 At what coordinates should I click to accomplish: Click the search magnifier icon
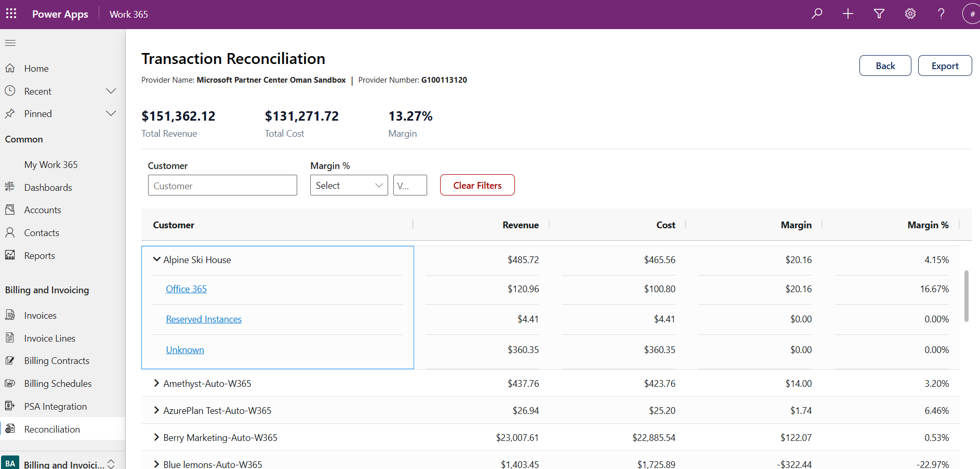pos(817,14)
